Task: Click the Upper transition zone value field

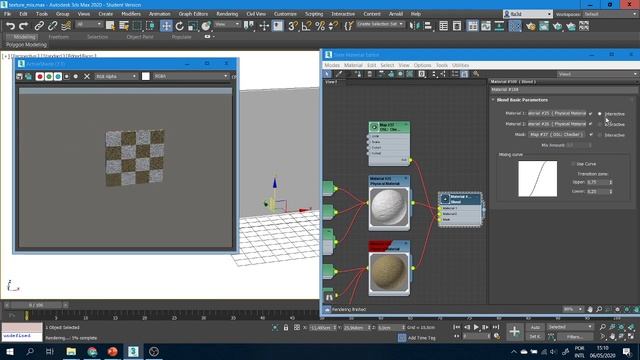Action: [598, 182]
